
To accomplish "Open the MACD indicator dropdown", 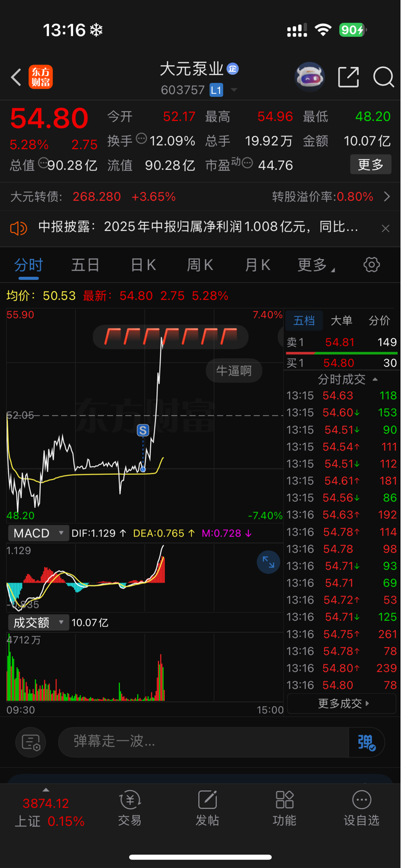I will (x=38, y=533).
